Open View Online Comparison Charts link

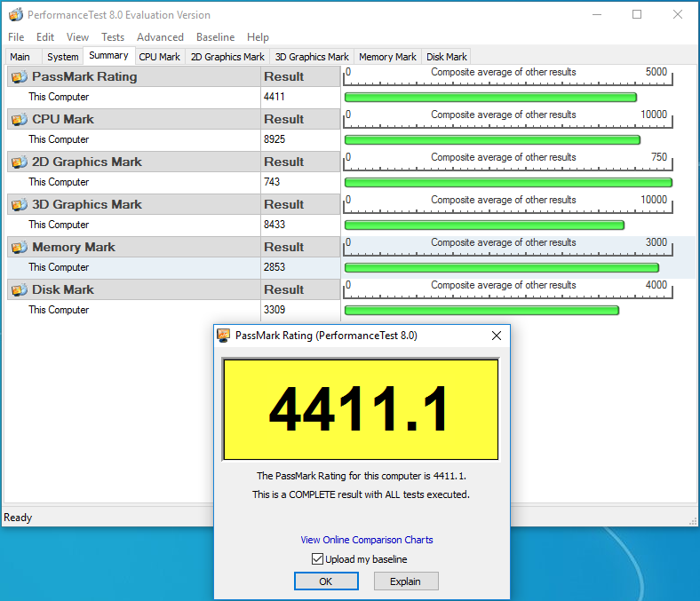pyautogui.click(x=367, y=540)
